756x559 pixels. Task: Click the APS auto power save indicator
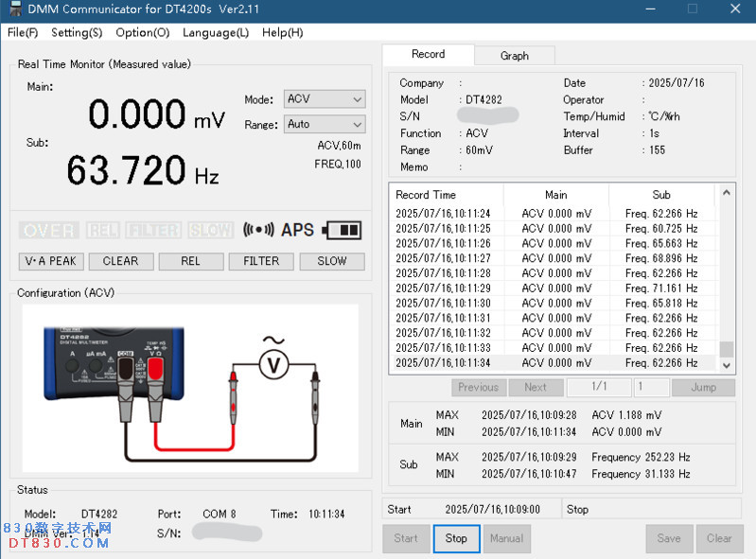pyautogui.click(x=297, y=230)
